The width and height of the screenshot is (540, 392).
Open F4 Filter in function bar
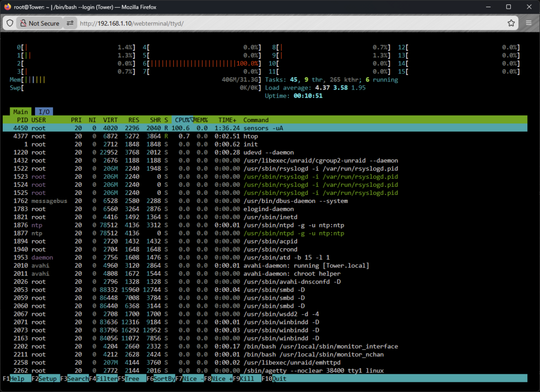click(103, 379)
